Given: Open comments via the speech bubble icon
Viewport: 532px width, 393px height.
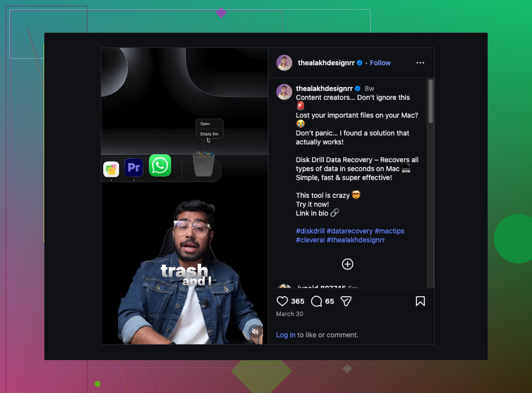Looking at the screenshot, I should pyautogui.click(x=316, y=301).
